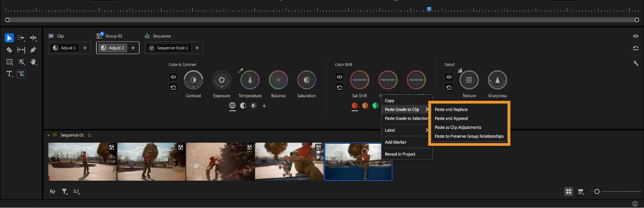Image resolution: width=644 pixels, height=208 pixels.
Task: Select the Pen tool
Action: pyautogui.click(x=33, y=50)
